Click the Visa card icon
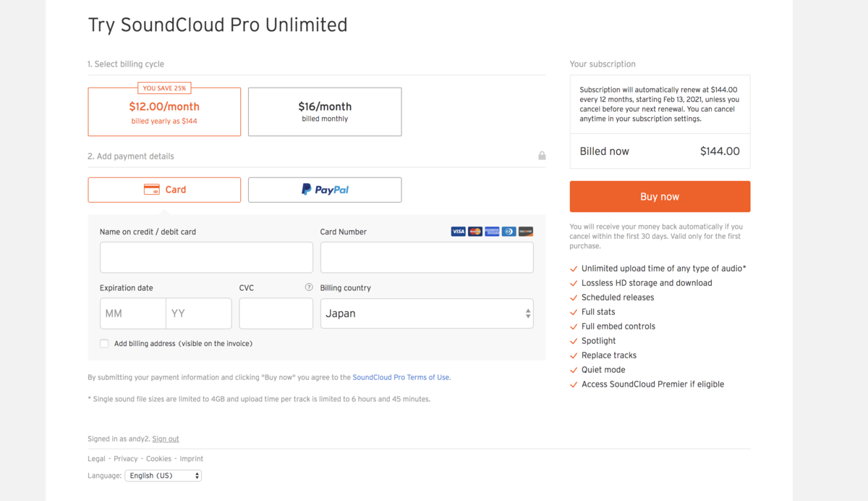Image resolution: width=868 pixels, height=501 pixels. tap(458, 231)
